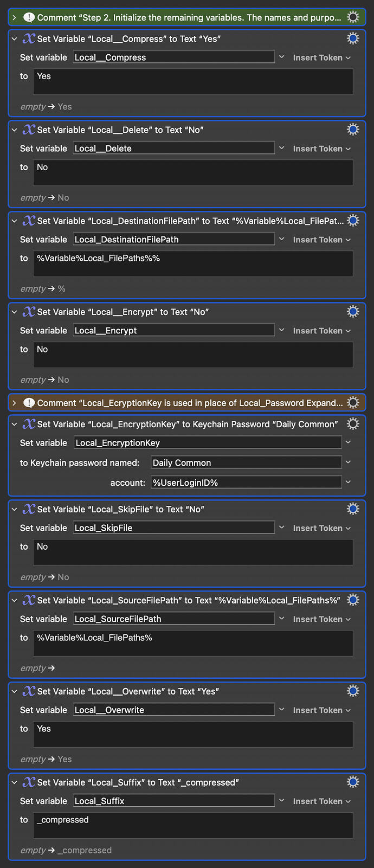Expand the Step 2 comment action

point(15,17)
